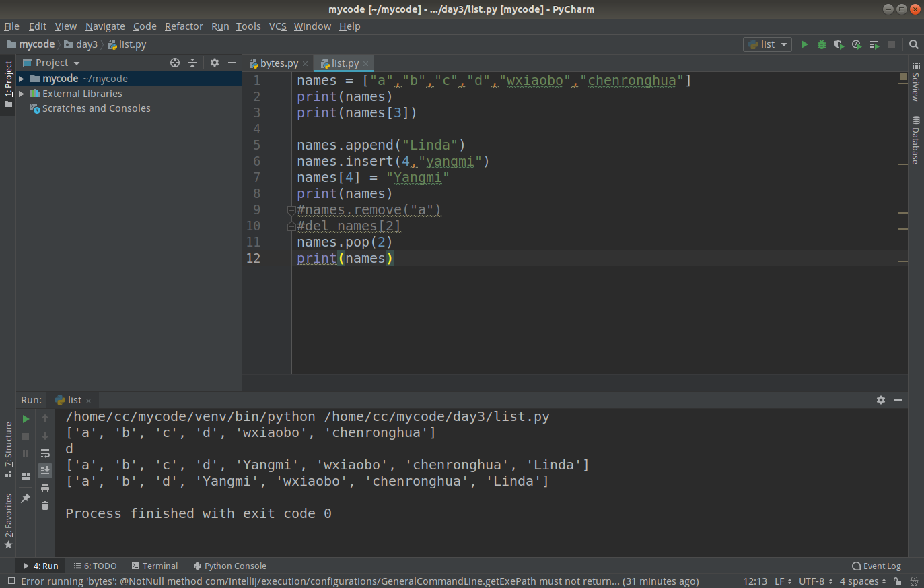Open the Terminal tool window
The width and height of the screenshot is (924, 588).
pos(155,566)
